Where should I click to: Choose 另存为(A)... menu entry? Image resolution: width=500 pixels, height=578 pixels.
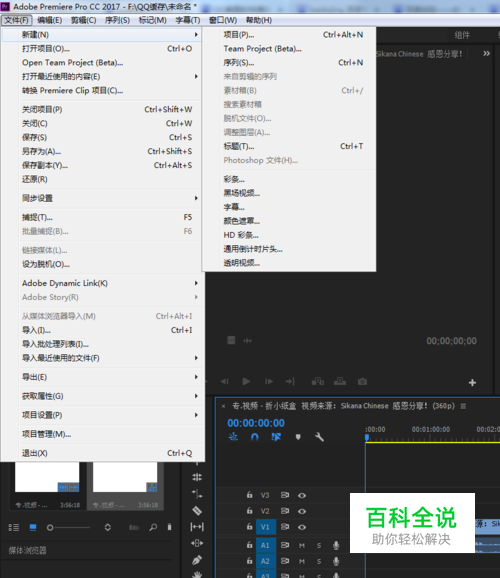coord(101,152)
